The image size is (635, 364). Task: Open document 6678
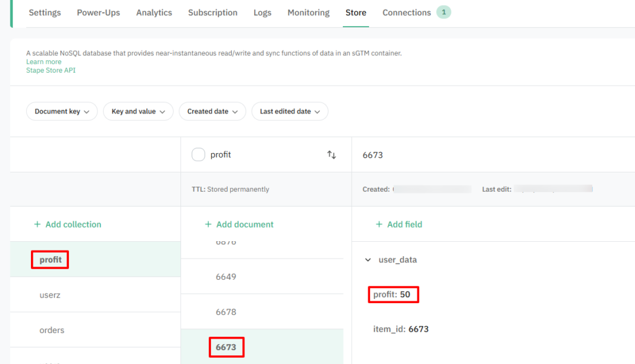pyautogui.click(x=262, y=312)
